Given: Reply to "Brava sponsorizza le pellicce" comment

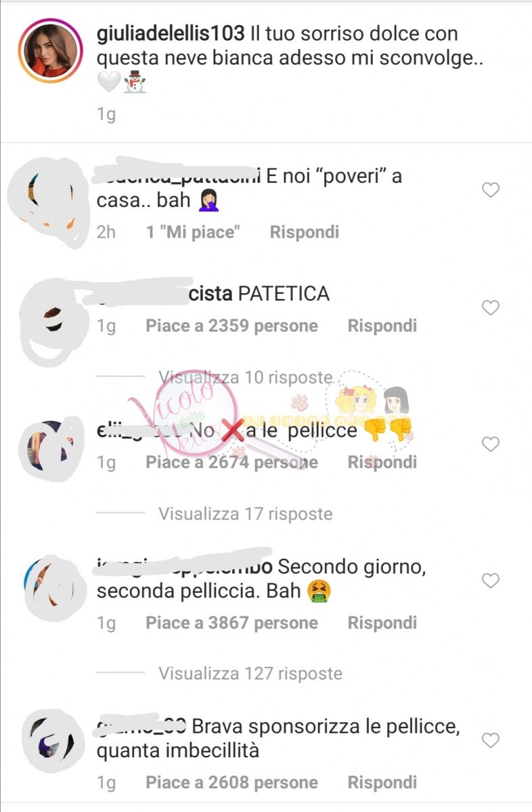Looking at the screenshot, I should (382, 782).
